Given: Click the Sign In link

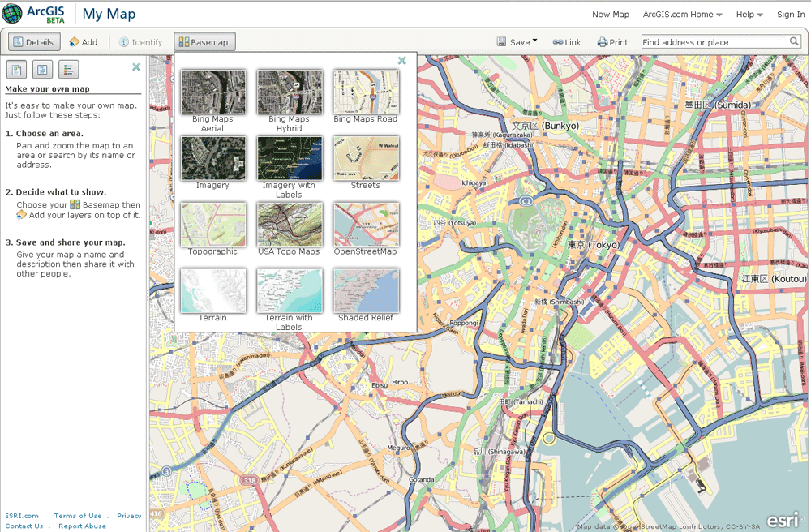Looking at the screenshot, I should (x=790, y=14).
